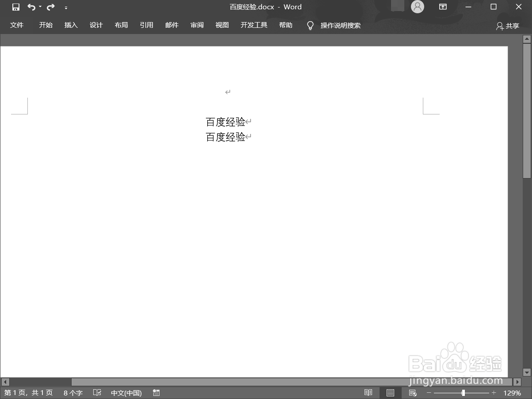Switch to Read Mode view
The height and width of the screenshot is (399, 532).
[x=368, y=393]
